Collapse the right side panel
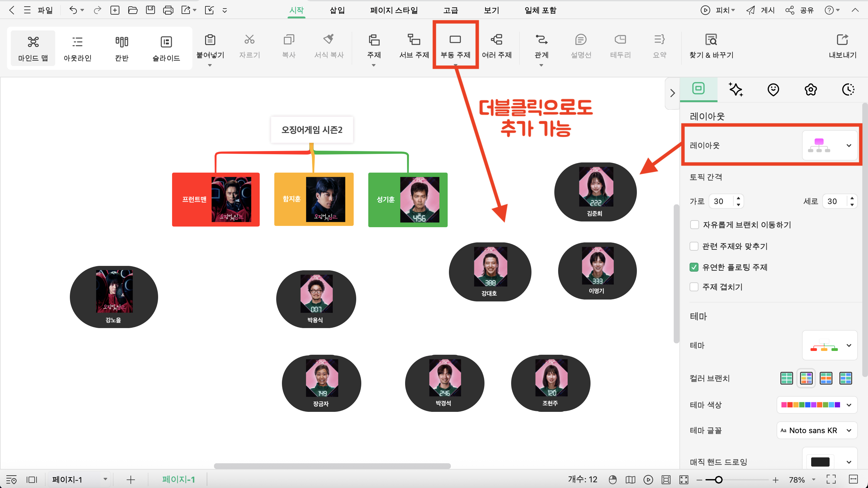The height and width of the screenshot is (488, 868). pyautogui.click(x=672, y=93)
